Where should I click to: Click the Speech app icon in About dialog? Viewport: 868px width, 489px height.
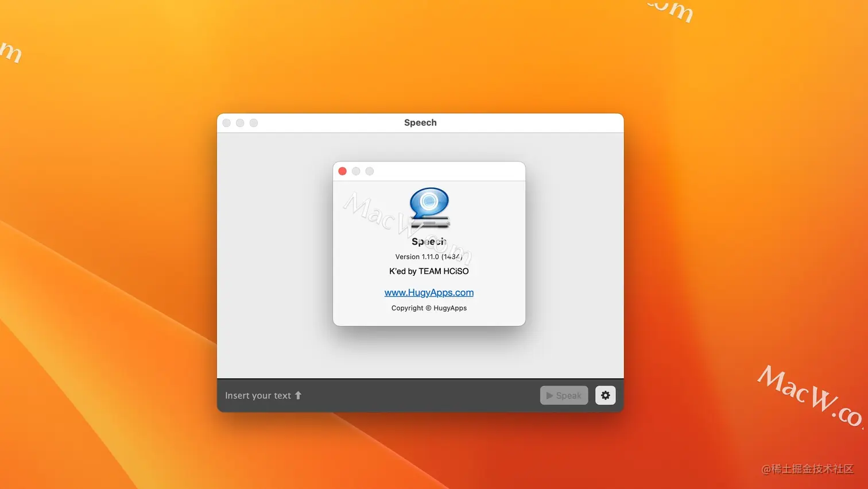coord(429,208)
